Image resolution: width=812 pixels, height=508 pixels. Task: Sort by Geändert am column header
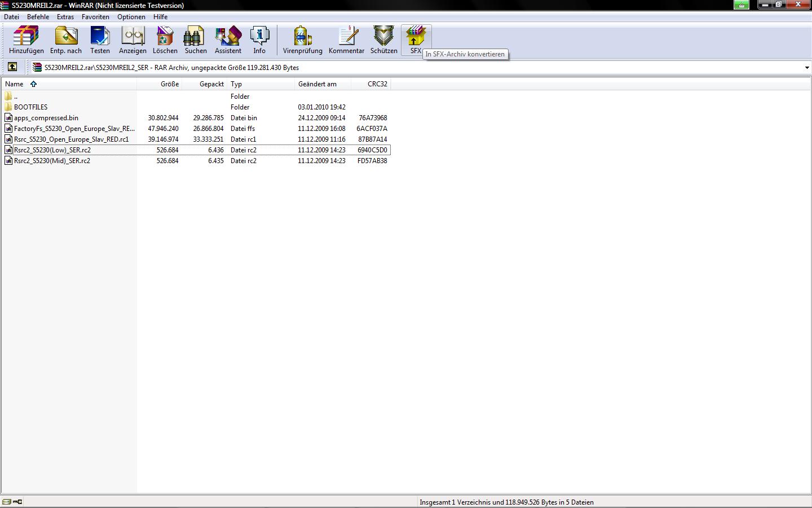coord(323,84)
